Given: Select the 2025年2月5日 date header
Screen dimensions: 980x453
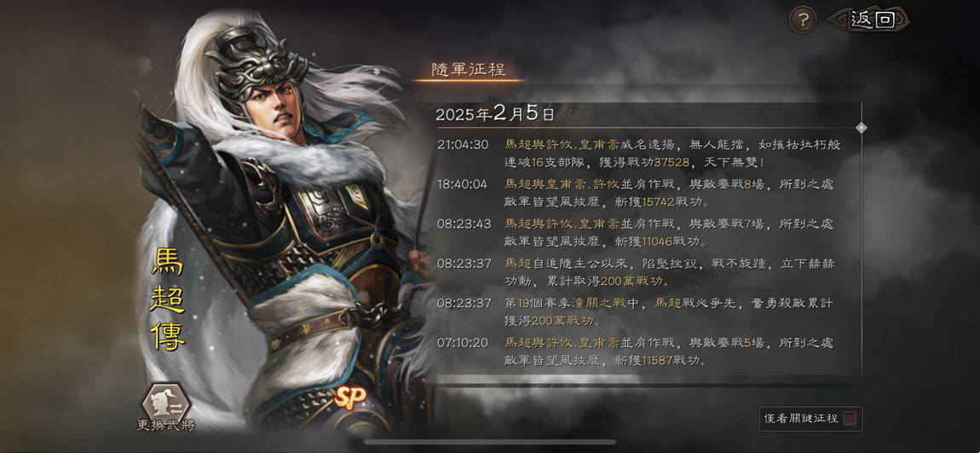Looking at the screenshot, I should pos(495,113).
